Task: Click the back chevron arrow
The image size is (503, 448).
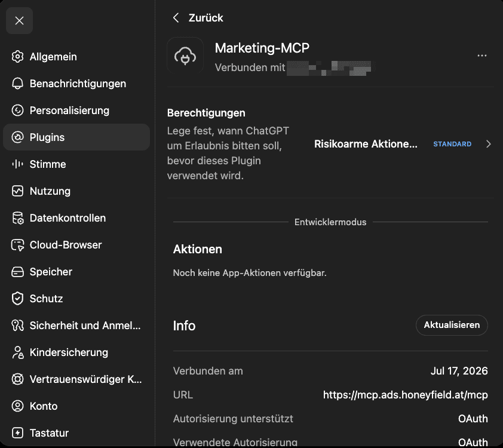Action: click(176, 18)
